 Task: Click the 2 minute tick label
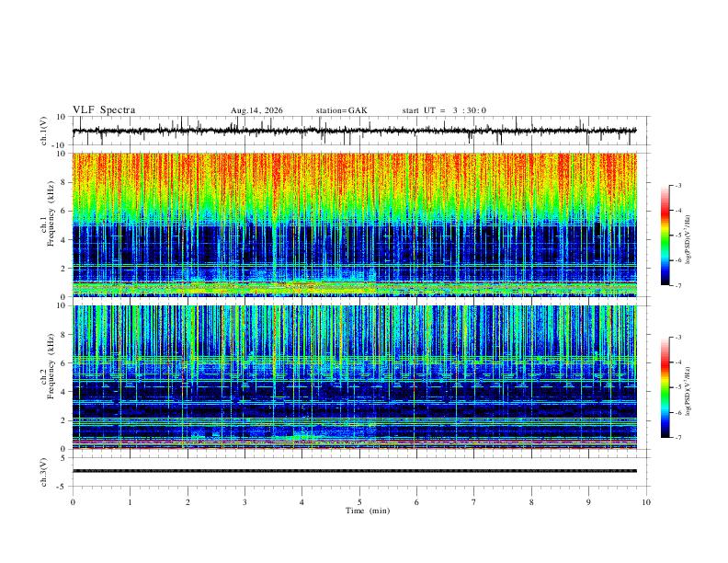click(x=188, y=502)
